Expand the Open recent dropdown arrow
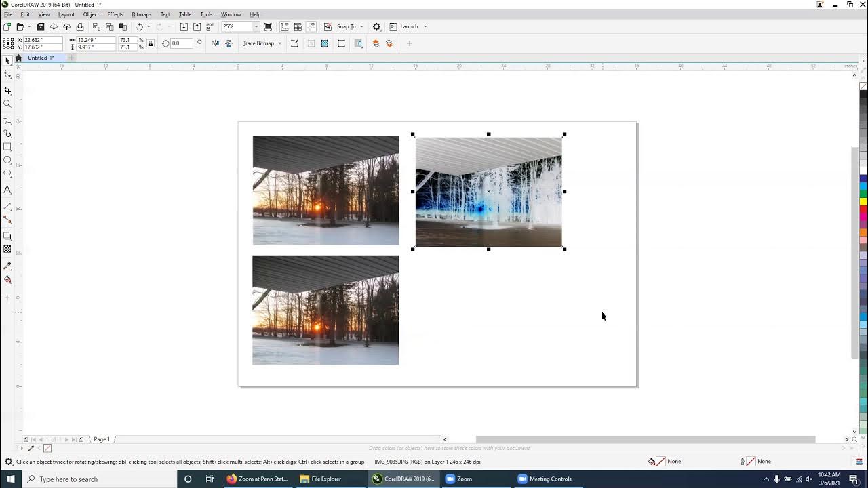The width and height of the screenshot is (868, 488). 29,26
